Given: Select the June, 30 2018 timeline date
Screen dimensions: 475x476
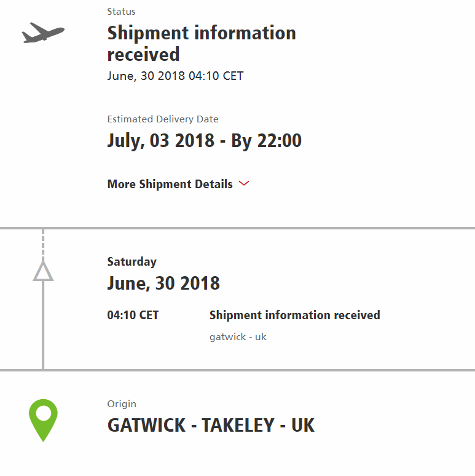Looking at the screenshot, I should pos(163,284).
